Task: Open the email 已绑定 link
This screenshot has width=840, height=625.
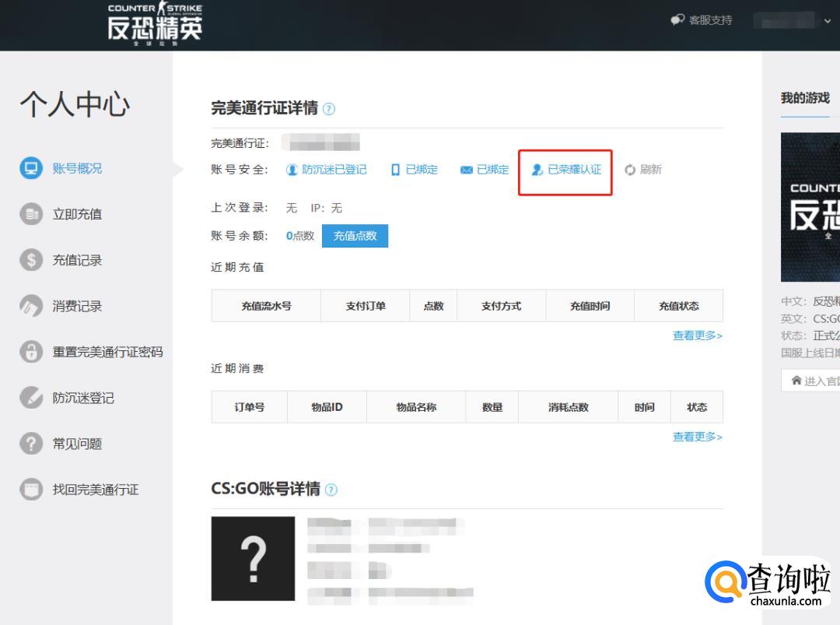Action: pyautogui.click(x=493, y=170)
